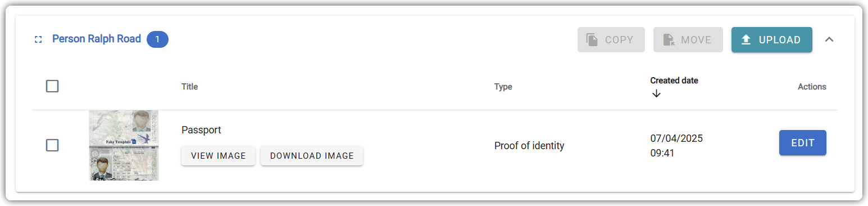868x206 pixels.
Task: Open the Person Ralph Road link
Action: [97, 39]
